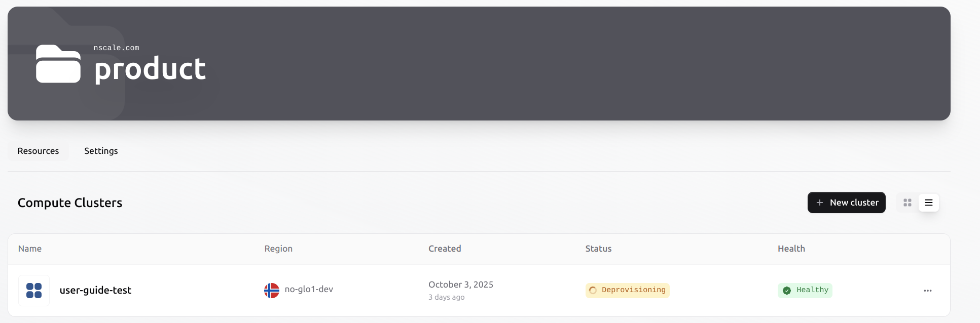
Task: Click the Name column header
Action: pos(30,249)
